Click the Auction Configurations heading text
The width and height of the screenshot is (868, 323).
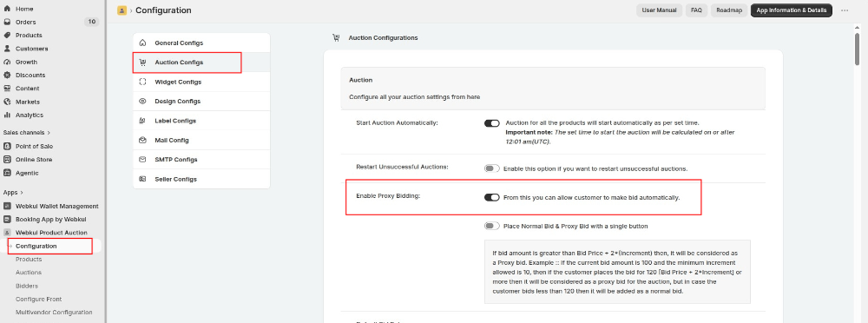pos(383,37)
